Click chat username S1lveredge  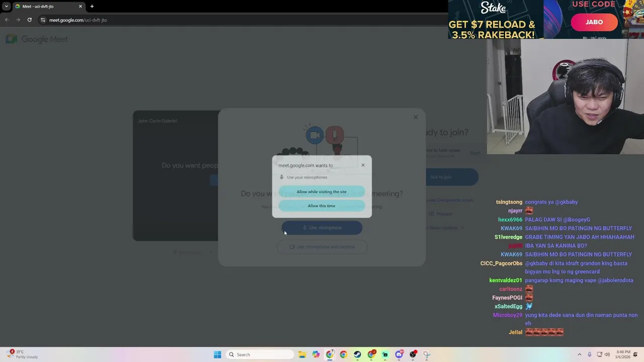(508, 237)
